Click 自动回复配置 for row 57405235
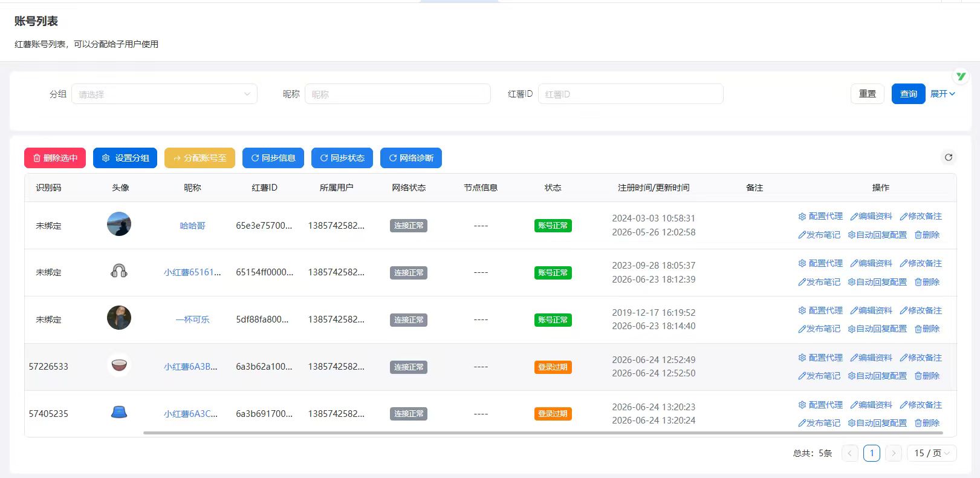Screen dimensions: 980x478 (x=877, y=423)
